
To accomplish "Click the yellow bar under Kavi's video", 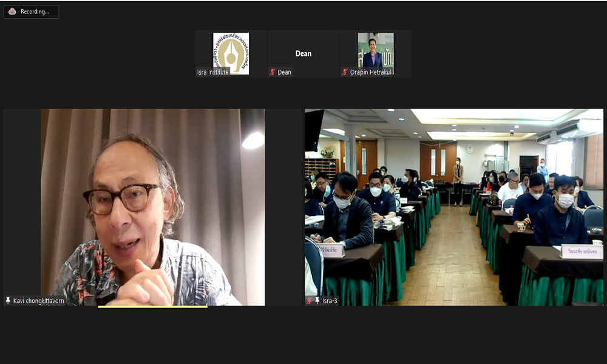I will coord(152,306).
